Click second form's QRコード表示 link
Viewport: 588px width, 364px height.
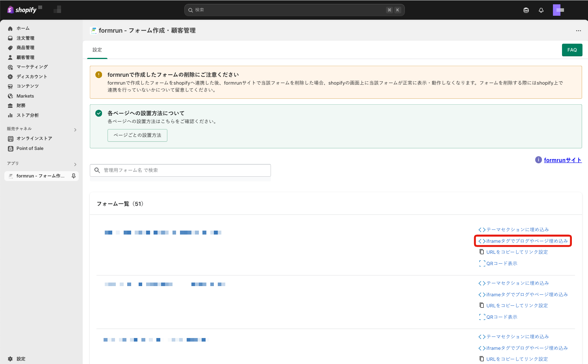tap(502, 317)
